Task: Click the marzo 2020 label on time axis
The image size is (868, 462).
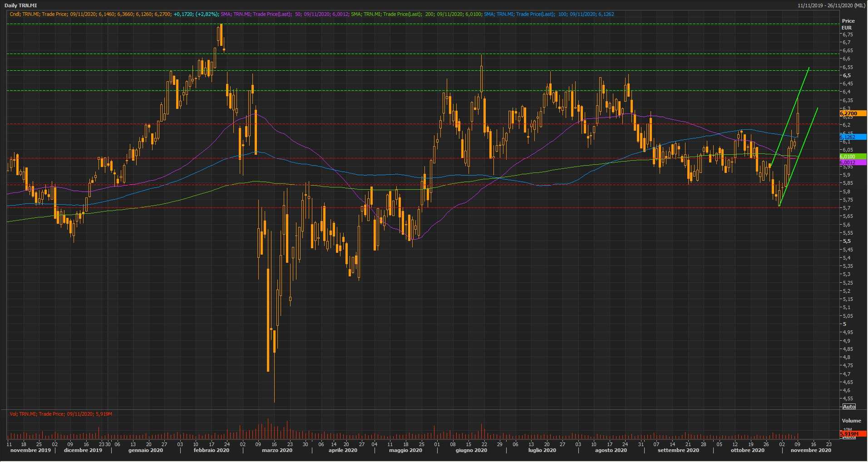Action: [x=277, y=451]
